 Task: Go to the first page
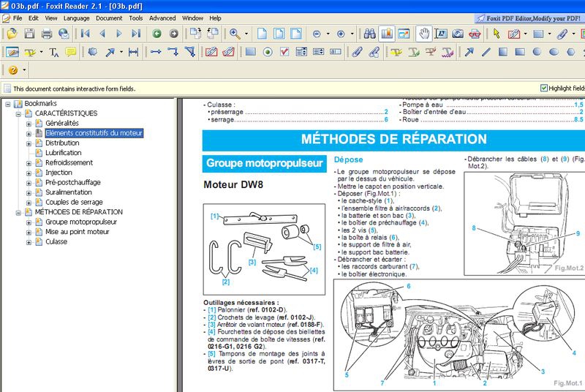pyautogui.click(x=86, y=34)
